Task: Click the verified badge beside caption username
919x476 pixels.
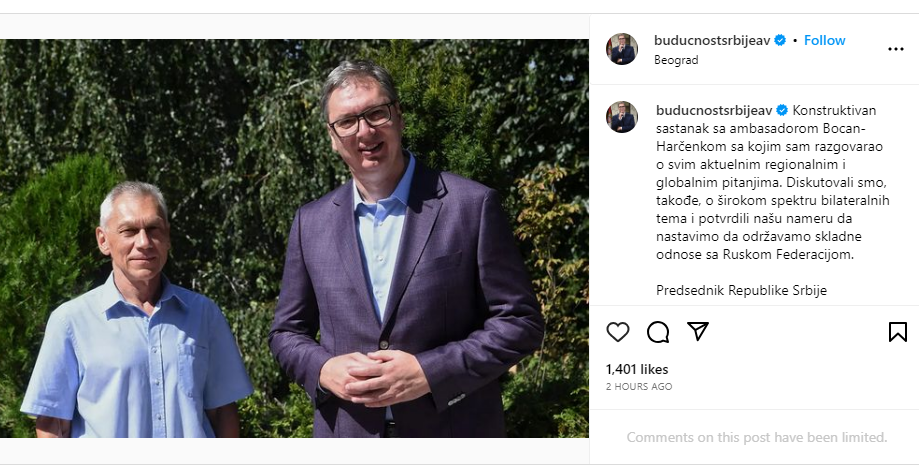Action: click(782, 110)
